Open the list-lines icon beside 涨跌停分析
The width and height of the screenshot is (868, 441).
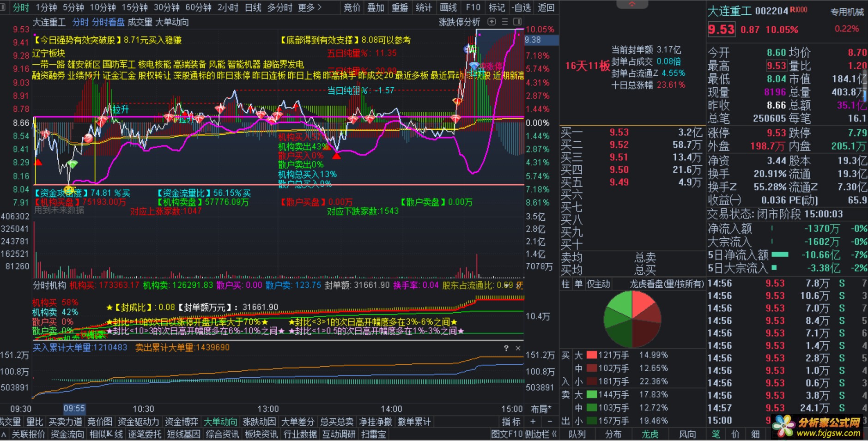(x=505, y=22)
